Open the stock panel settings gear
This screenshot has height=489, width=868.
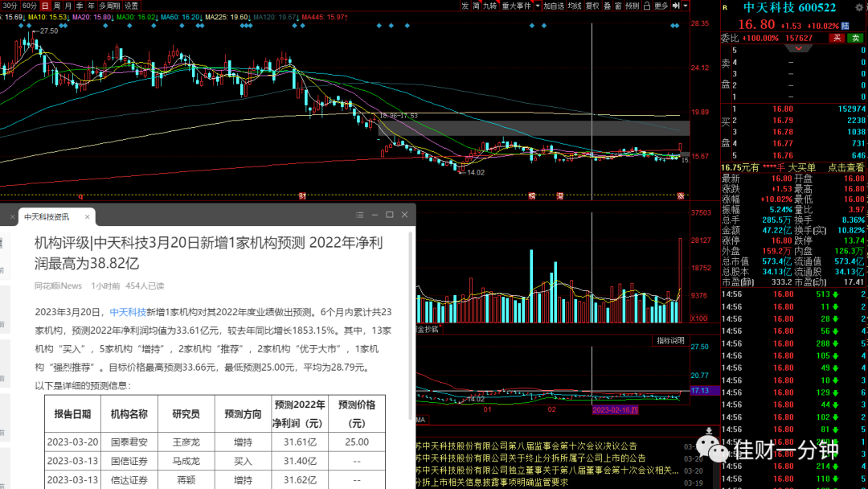pyautogui.click(x=858, y=8)
